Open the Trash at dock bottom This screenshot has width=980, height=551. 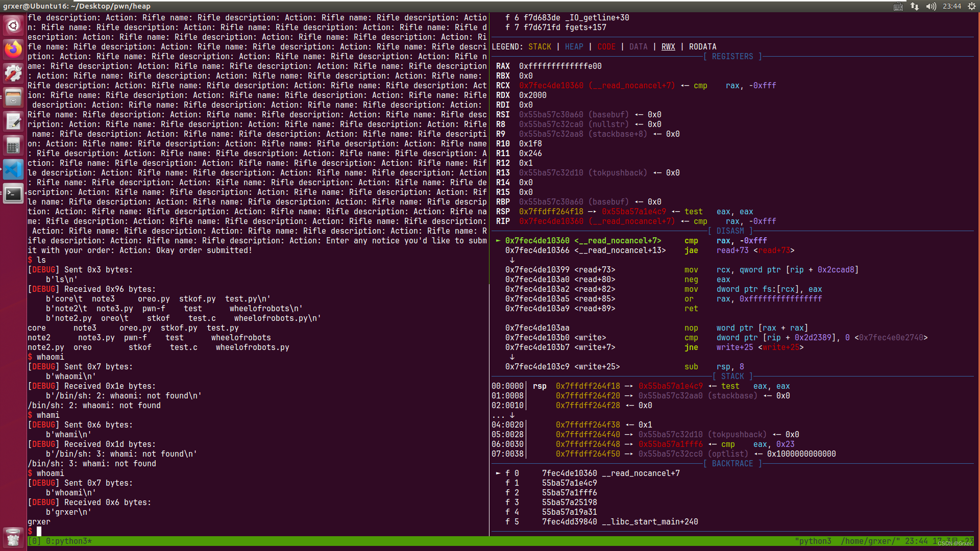click(x=13, y=537)
